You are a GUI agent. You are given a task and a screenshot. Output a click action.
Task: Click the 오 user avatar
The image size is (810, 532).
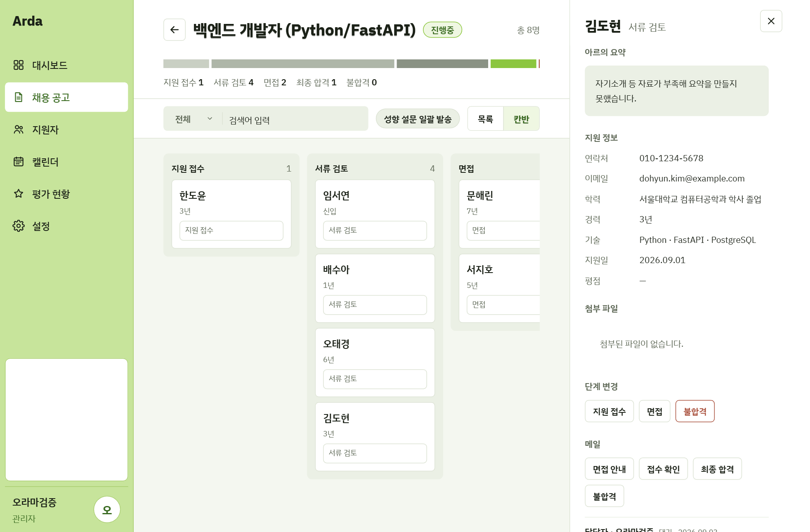point(107,510)
